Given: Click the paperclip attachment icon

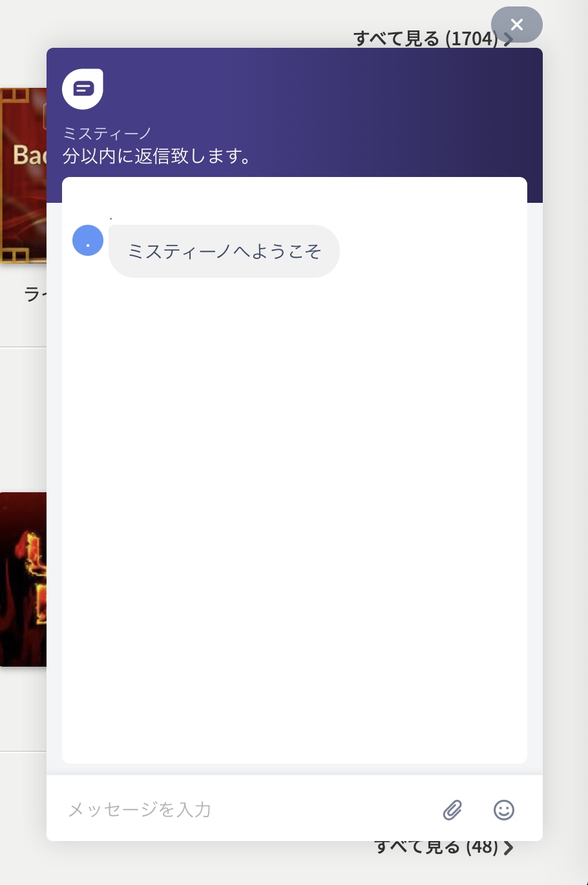Looking at the screenshot, I should pos(452,809).
